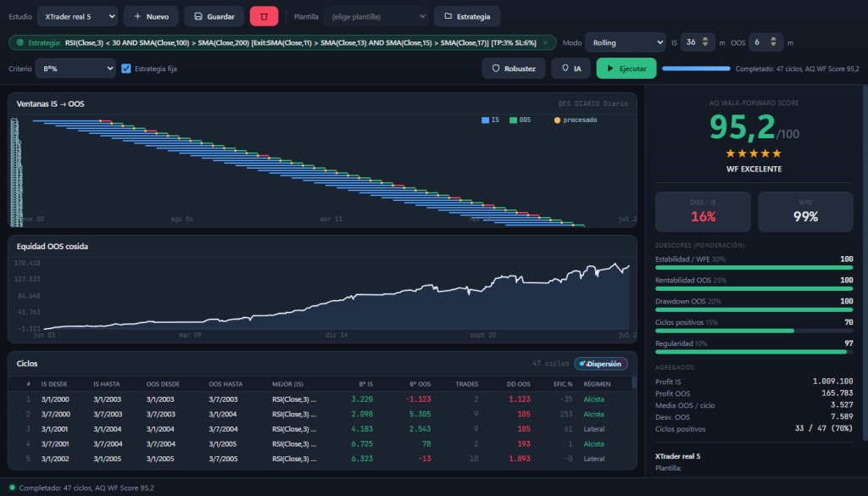This screenshot has width=868, height=496.
Task: Toggle the Estrategia fija checkbox
Action: [x=126, y=69]
